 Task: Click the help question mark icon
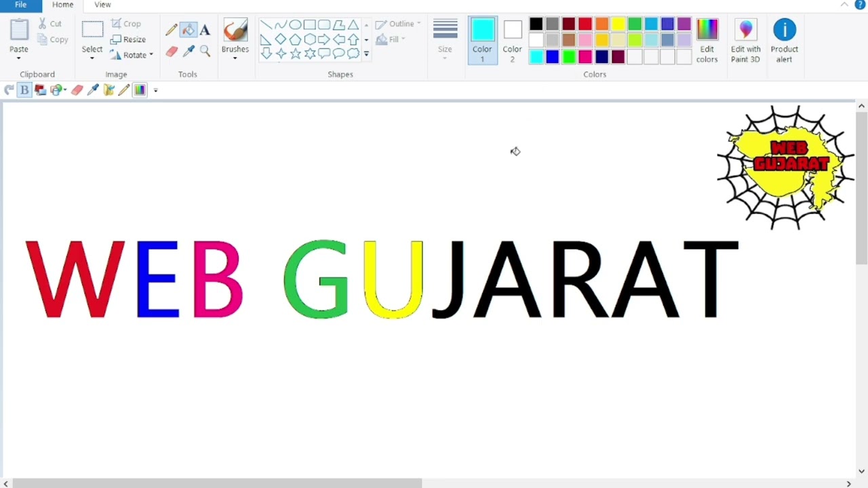(860, 5)
